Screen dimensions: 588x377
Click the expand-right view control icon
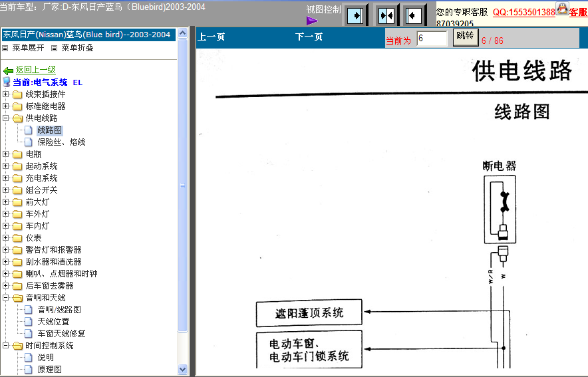(x=355, y=16)
